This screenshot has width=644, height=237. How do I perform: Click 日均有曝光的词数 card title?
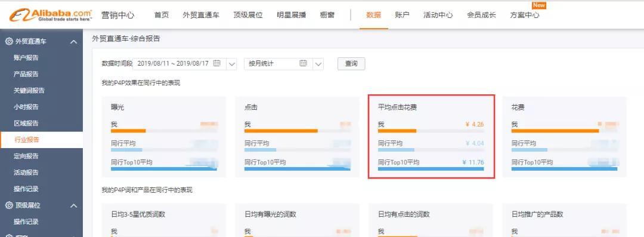tap(270, 214)
